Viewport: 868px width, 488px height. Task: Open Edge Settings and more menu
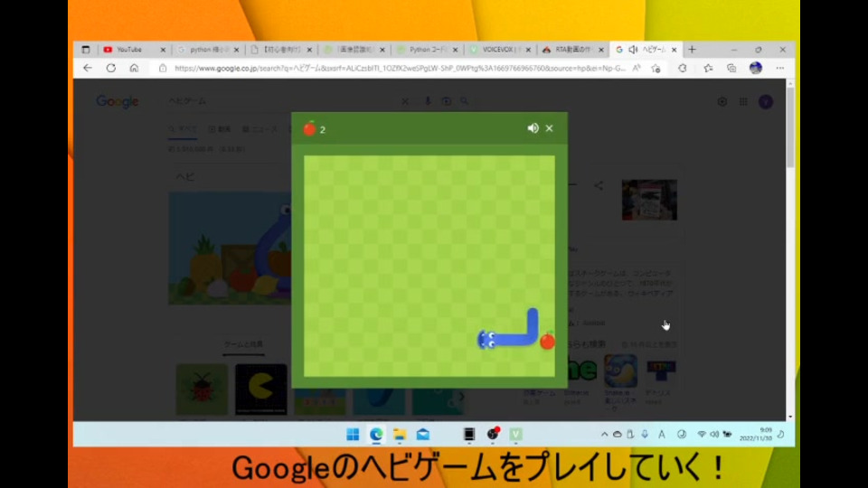780,68
